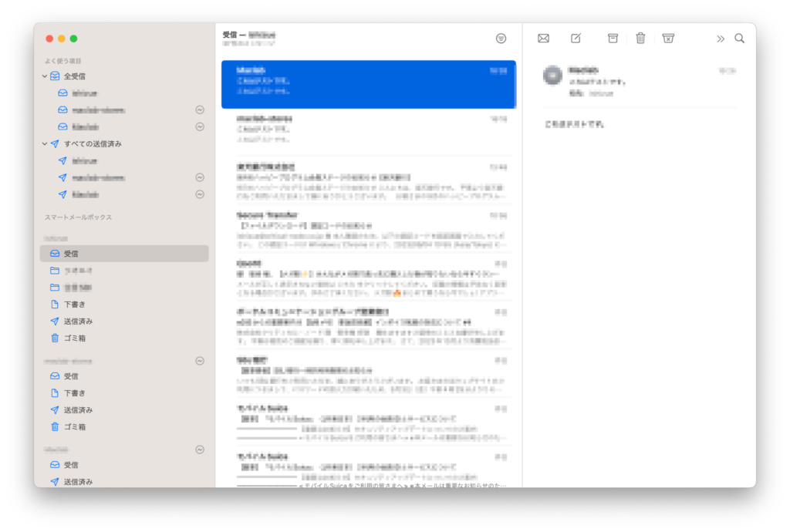Click sender avatar in the preview pane
Screen dimensions: 790x532
point(552,76)
